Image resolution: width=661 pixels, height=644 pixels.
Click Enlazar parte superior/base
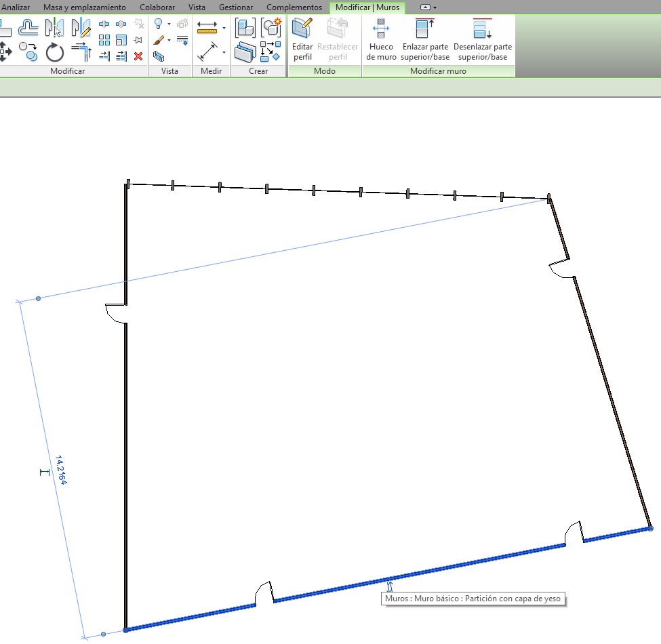[x=425, y=40]
